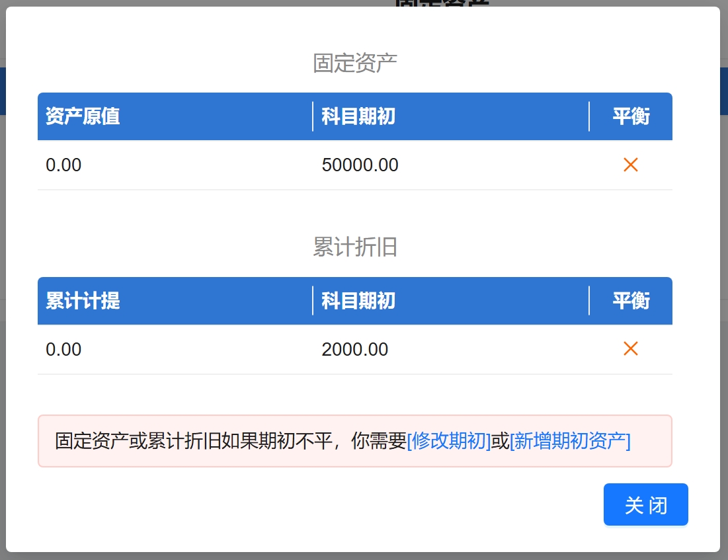Click the orange X icon in 累计折旧 row

tap(630, 348)
